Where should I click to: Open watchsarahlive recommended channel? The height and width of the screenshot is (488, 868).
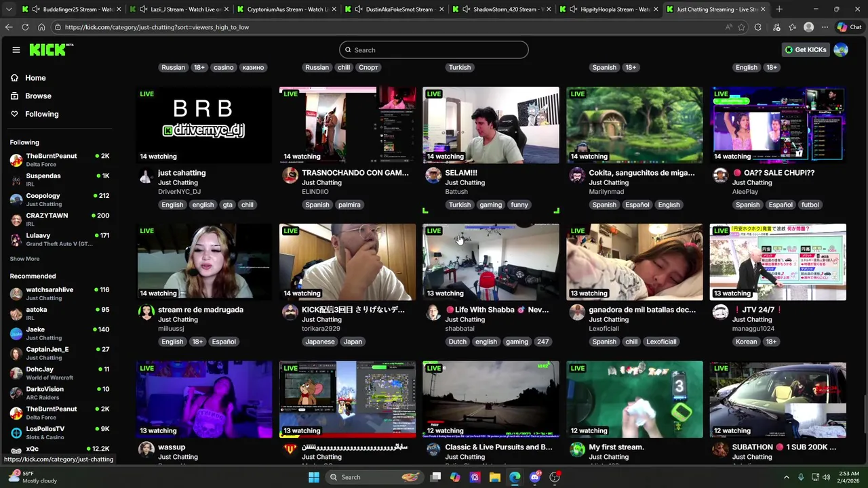pyautogui.click(x=60, y=293)
